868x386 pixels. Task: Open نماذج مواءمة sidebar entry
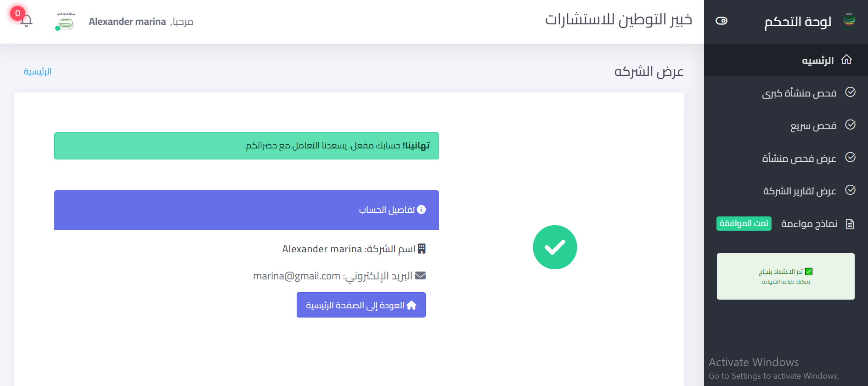point(809,224)
